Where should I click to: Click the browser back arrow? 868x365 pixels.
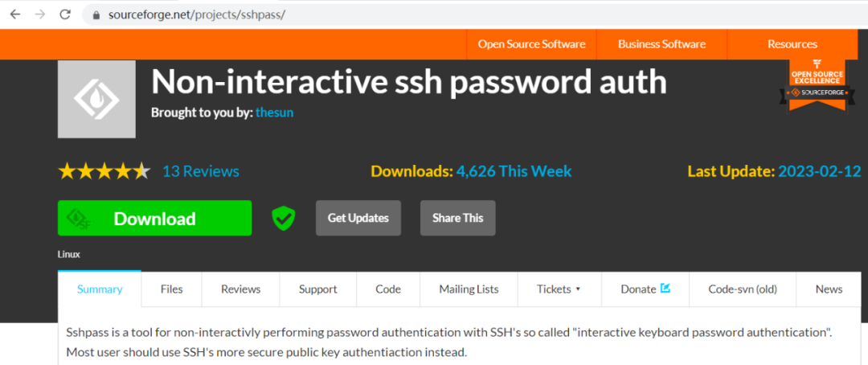coord(14,14)
